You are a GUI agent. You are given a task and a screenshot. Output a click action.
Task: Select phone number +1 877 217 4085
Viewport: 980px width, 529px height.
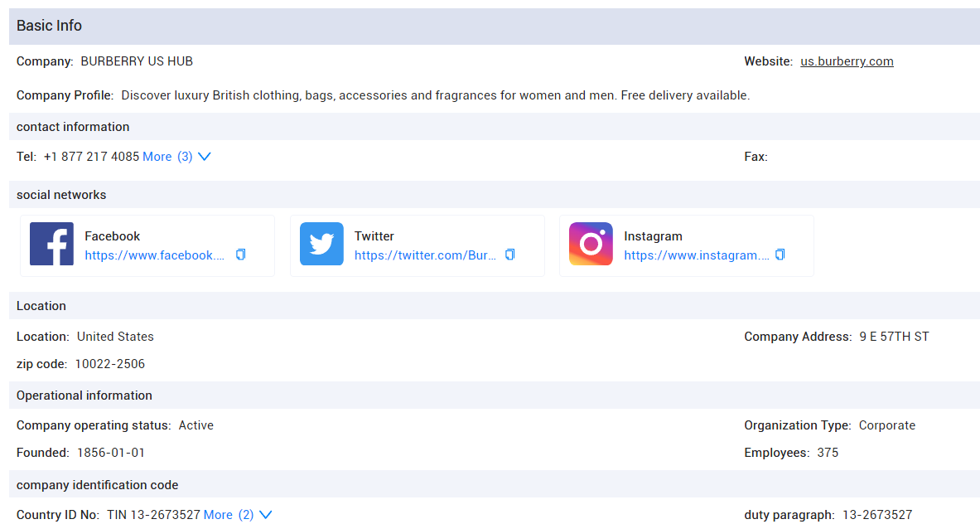(x=91, y=157)
